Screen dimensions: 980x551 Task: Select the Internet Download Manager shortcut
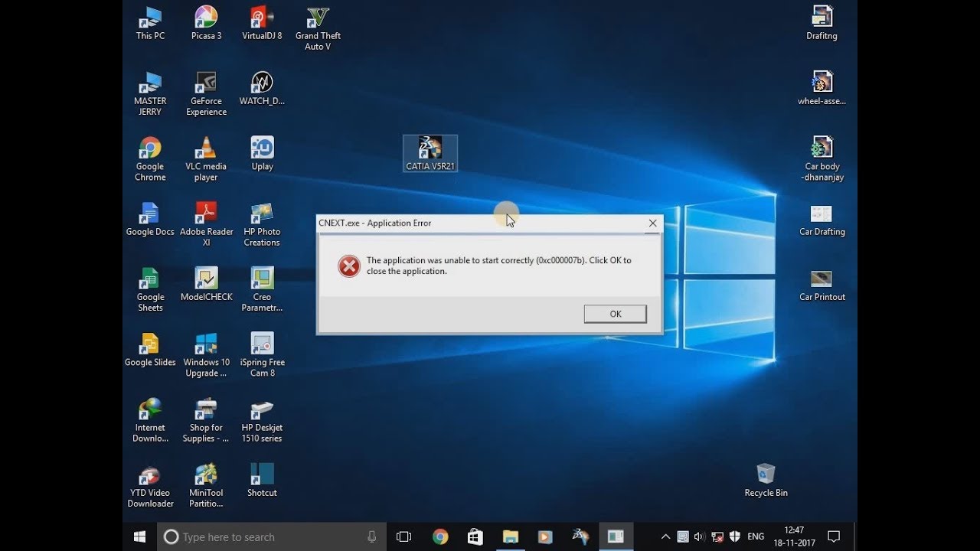click(x=150, y=421)
